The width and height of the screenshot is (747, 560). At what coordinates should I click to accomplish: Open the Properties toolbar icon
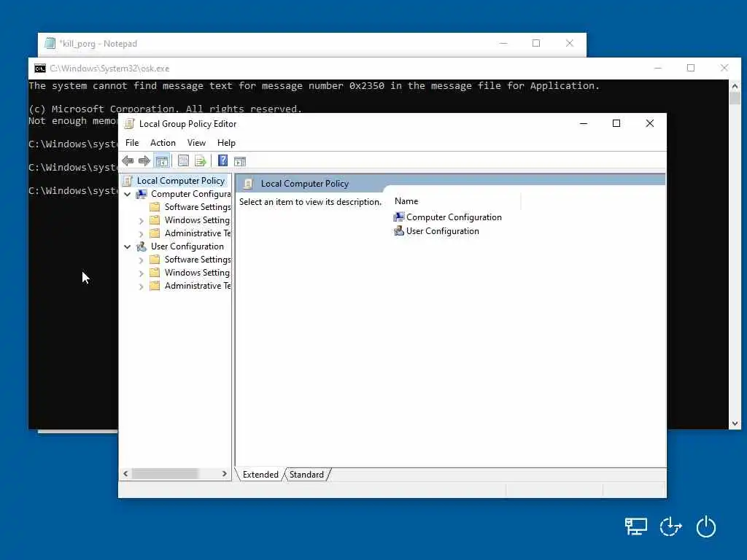pyautogui.click(x=183, y=161)
